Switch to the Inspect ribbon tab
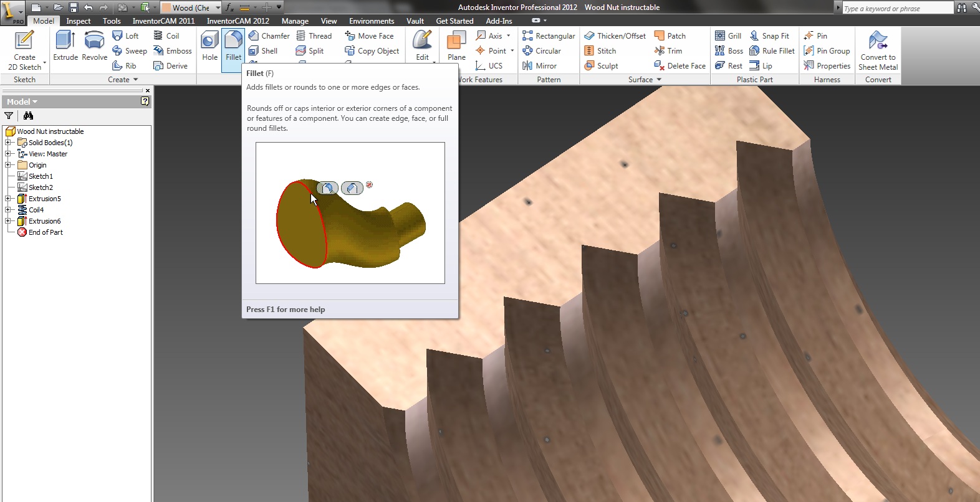The height and width of the screenshot is (502, 980). [x=79, y=21]
